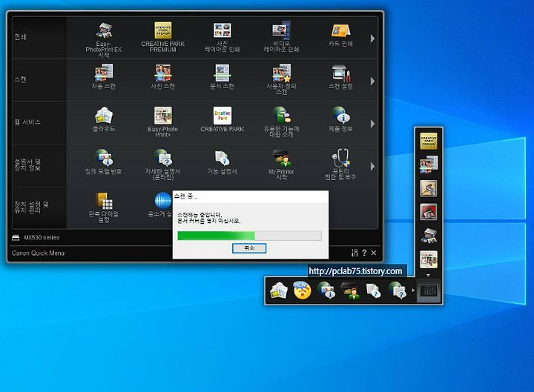
Task: Click online manual globe icon in shortcut bar
Action: 397,290
